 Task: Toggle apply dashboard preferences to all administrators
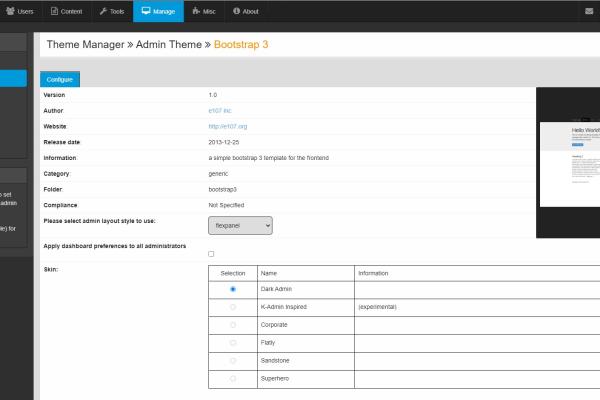coord(211,254)
